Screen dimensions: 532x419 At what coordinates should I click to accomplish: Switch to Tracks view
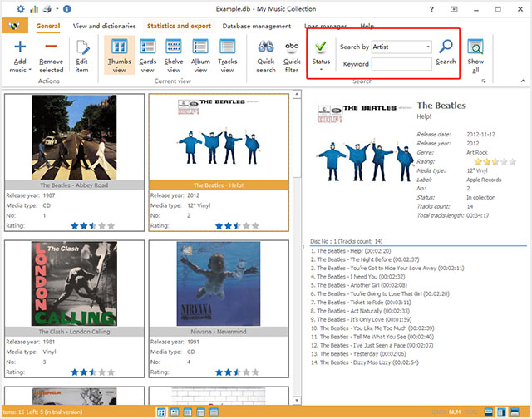[x=227, y=56]
